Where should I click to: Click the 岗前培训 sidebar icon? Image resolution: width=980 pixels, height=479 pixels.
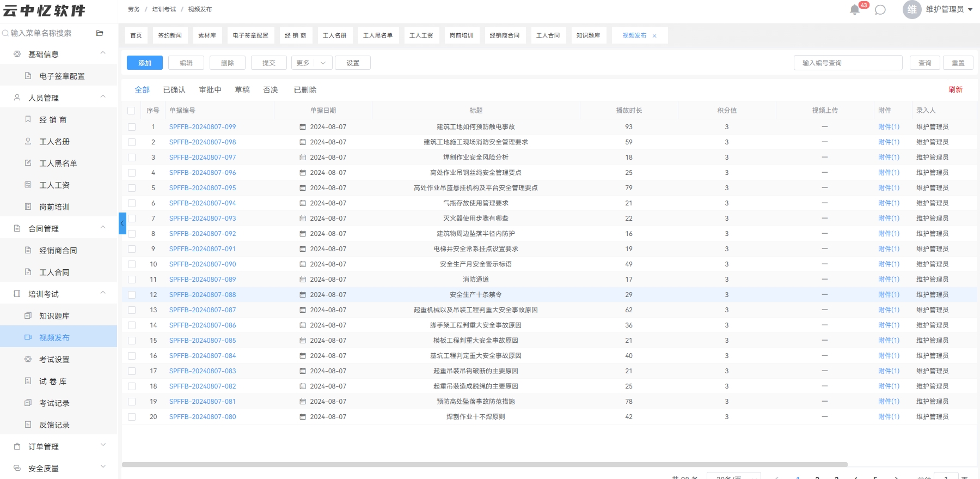(x=28, y=207)
